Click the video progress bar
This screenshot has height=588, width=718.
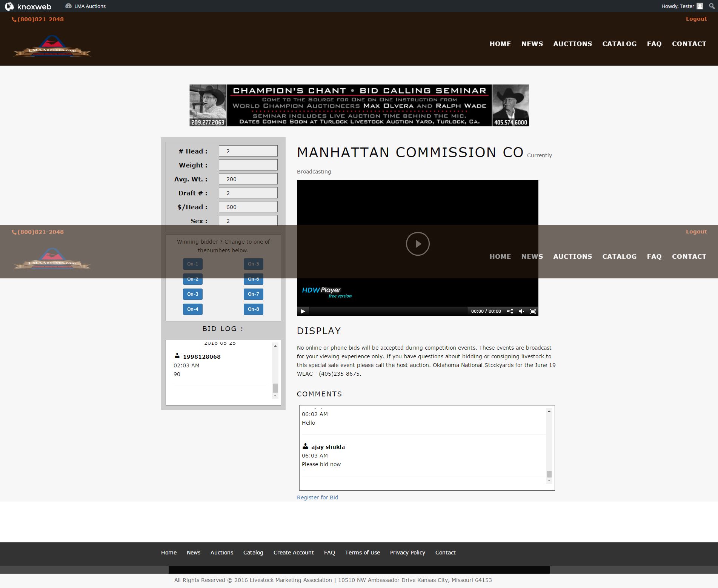388,311
